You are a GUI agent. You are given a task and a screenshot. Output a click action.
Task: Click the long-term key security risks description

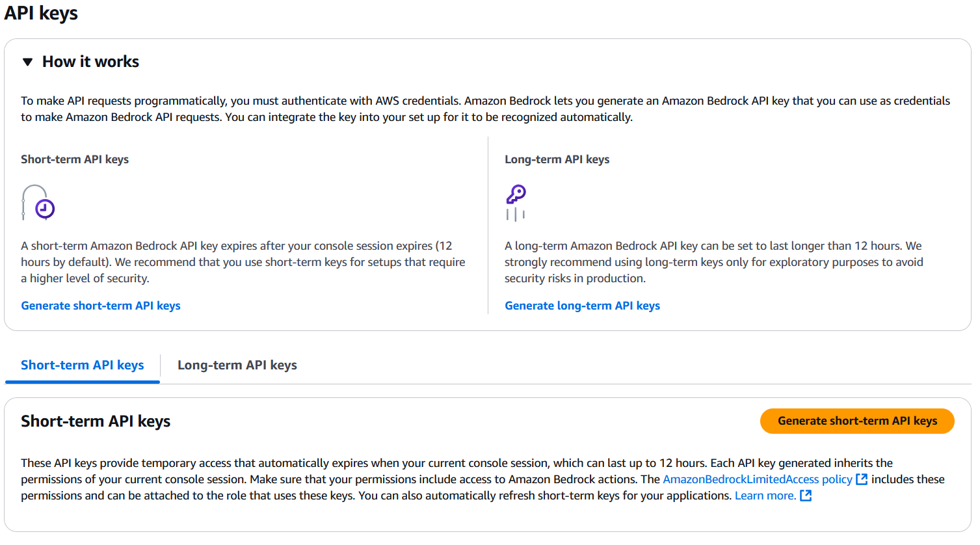point(713,262)
